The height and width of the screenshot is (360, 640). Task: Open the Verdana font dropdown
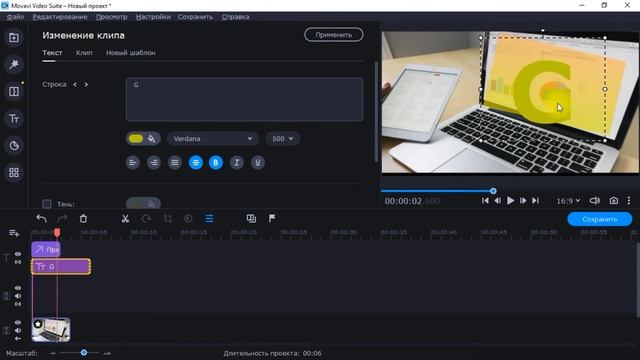[x=213, y=139]
